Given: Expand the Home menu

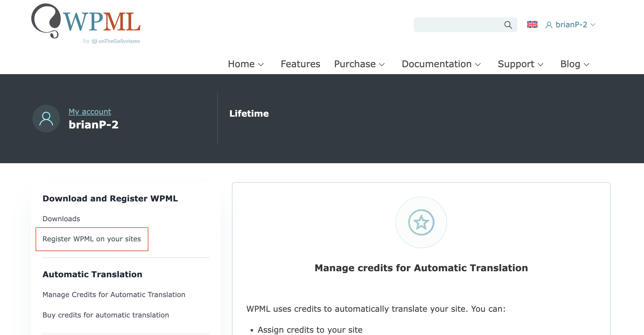Looking at the screenshot, I should [x=246, y=64].
